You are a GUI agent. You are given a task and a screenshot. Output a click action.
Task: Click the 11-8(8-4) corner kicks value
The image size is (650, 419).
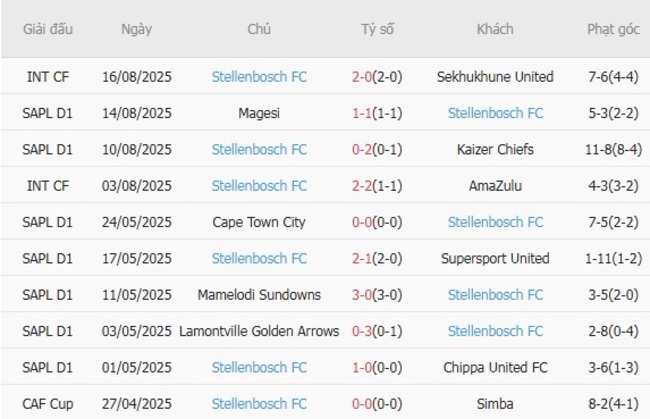tap(614, 149)
